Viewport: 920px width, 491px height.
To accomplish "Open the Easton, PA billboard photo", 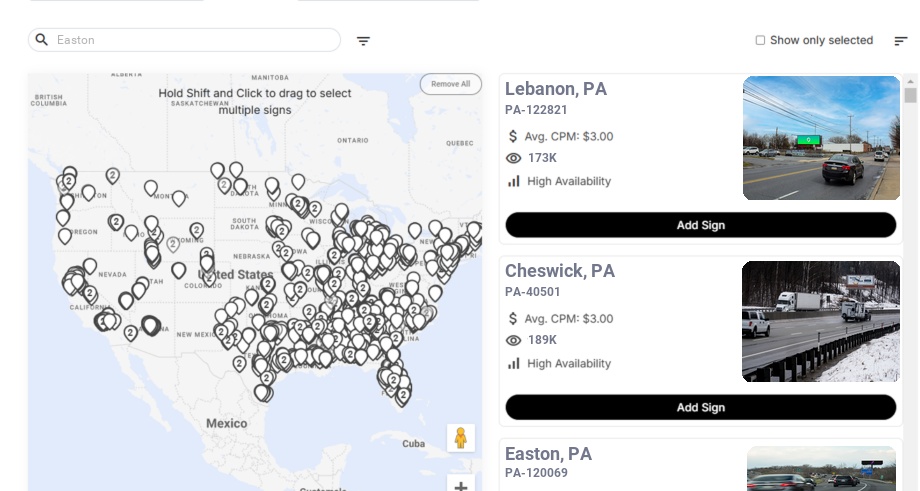I will coord(821,469).
